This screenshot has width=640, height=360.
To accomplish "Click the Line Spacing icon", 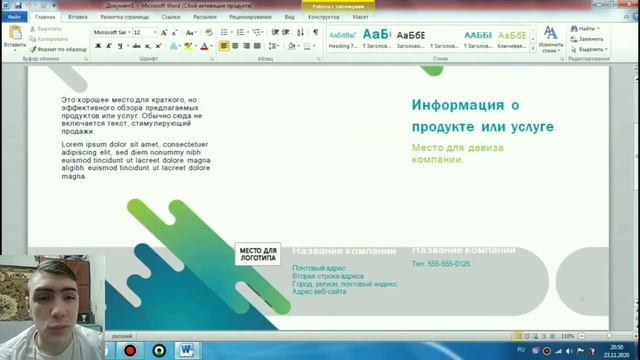I will pyautogui.click(x=273, y=46).
